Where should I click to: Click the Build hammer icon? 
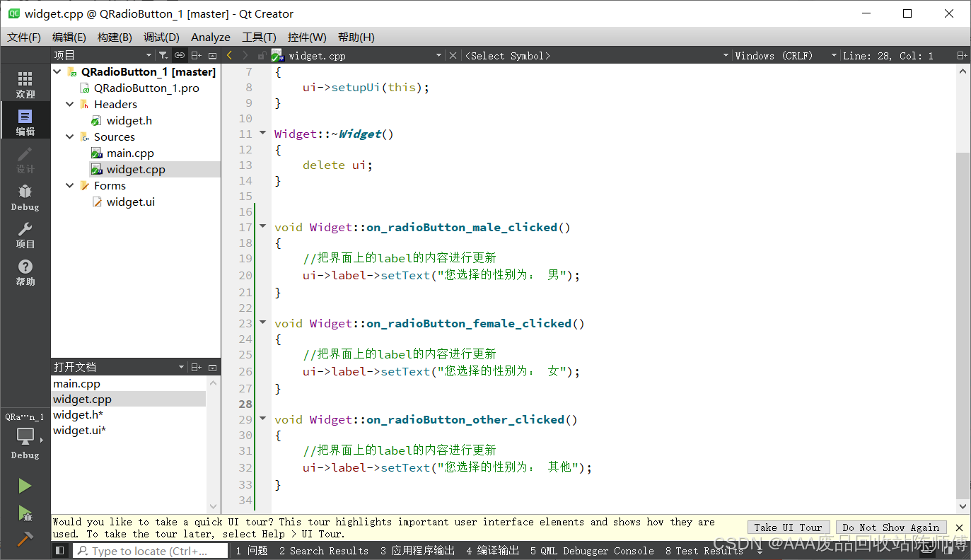(x=25, y=539)
